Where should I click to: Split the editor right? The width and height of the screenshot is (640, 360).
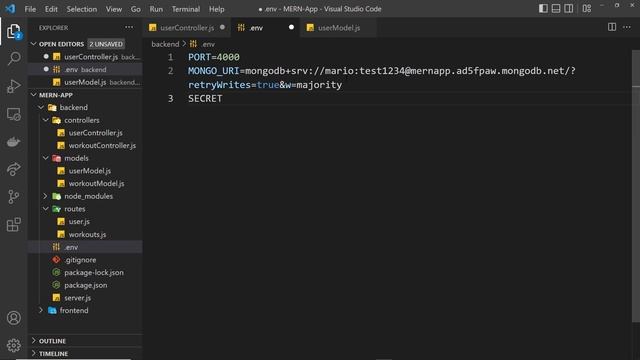click(x=612, y=27)
